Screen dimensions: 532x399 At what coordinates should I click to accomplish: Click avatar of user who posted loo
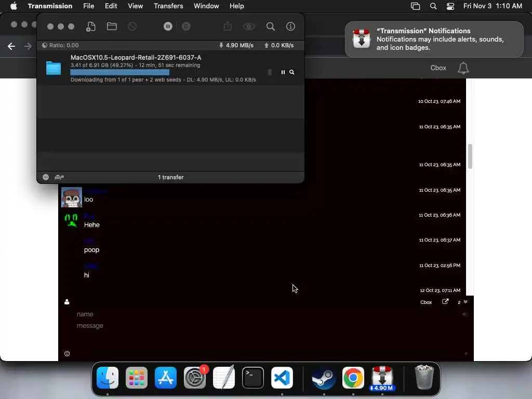coord(72,197)
